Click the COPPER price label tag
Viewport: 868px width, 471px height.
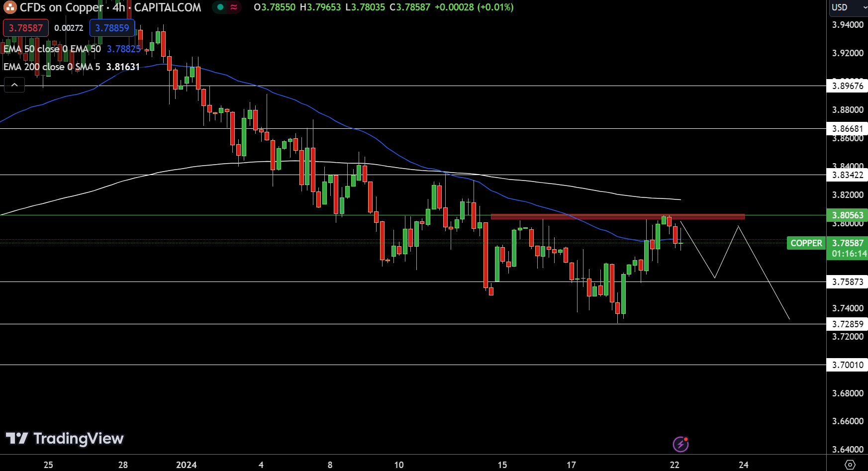pyautogui.click(x=806, y=243)
